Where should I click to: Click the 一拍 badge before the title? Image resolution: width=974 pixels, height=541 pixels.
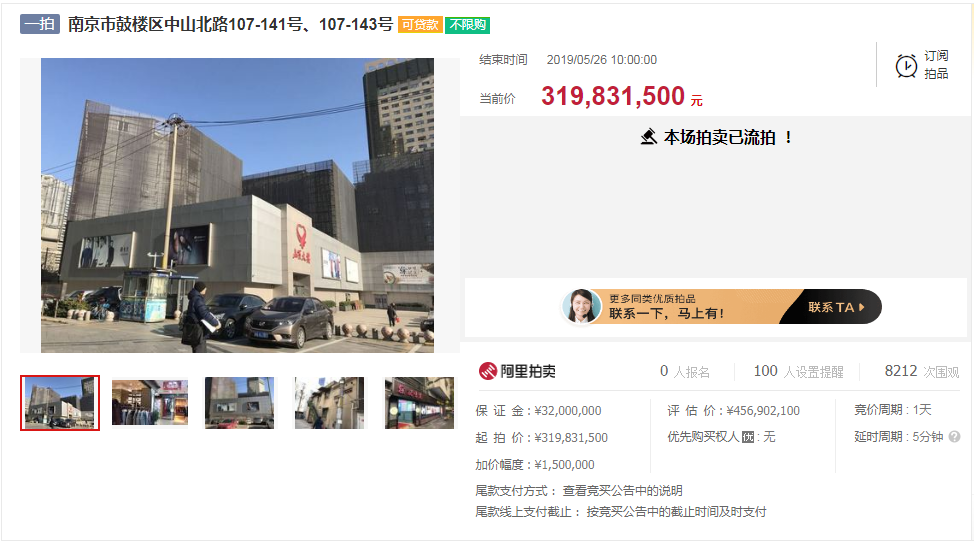(x=40, y=24)
